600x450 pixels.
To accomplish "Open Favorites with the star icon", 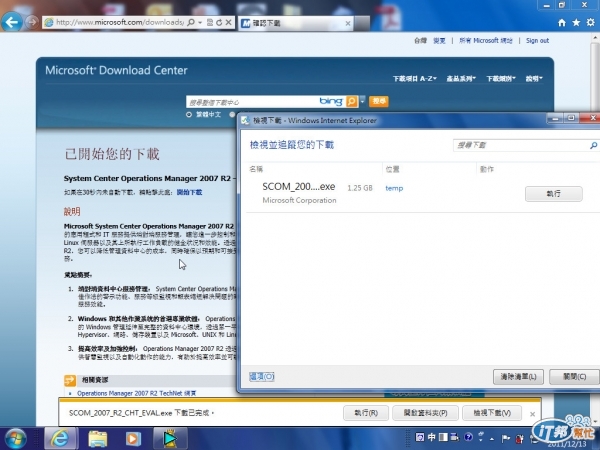I will 576,23.
